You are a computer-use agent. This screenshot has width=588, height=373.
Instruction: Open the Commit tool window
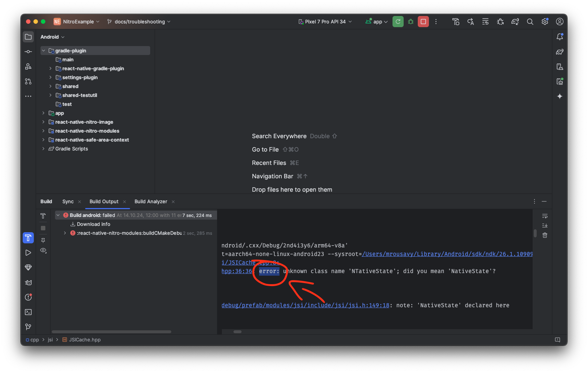click(28, 52)
